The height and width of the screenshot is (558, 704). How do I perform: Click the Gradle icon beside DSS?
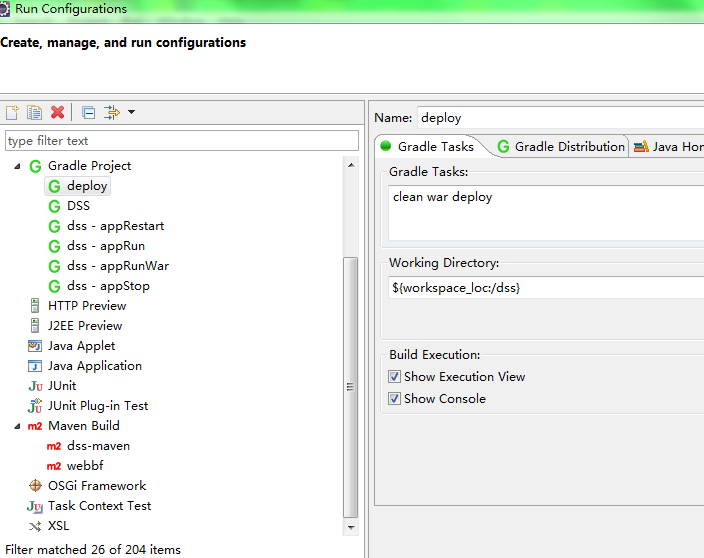pos(54,206)
